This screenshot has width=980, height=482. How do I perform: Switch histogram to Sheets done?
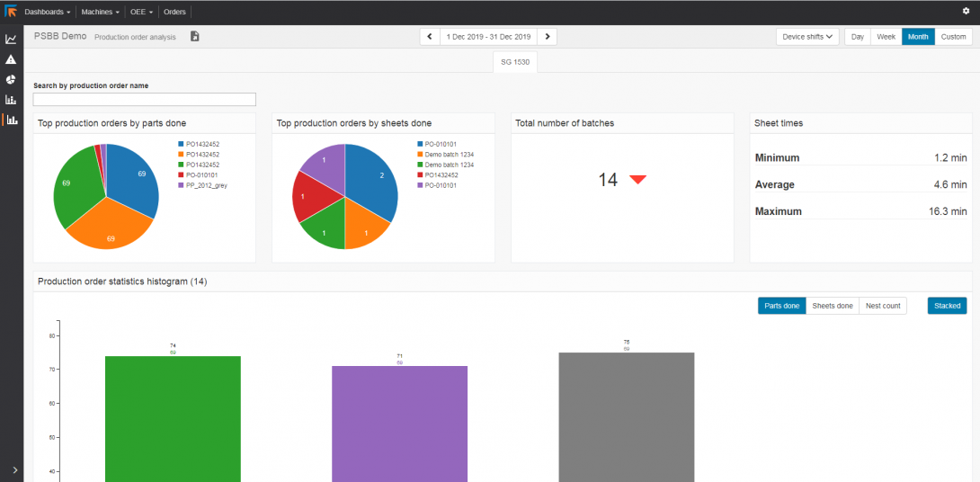[832, 306]
